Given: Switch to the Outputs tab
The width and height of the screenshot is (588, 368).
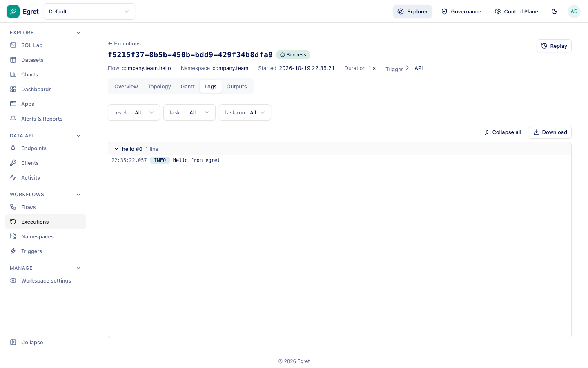Looking at the screenshot, I should click(237, 87).
